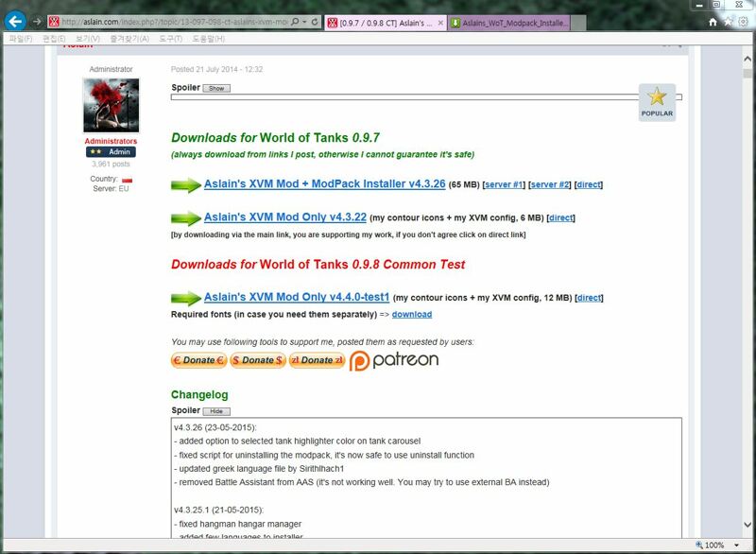Click the zł Donate button
Viewport: 756px width, 554px height.
(317, 360)
